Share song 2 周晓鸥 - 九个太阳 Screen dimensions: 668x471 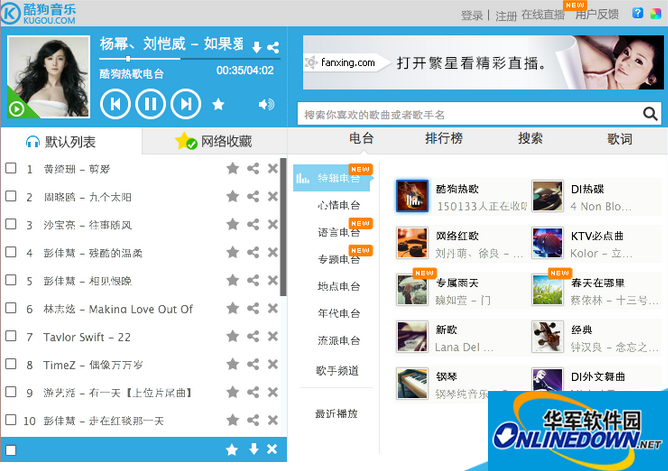pos(253,196)
